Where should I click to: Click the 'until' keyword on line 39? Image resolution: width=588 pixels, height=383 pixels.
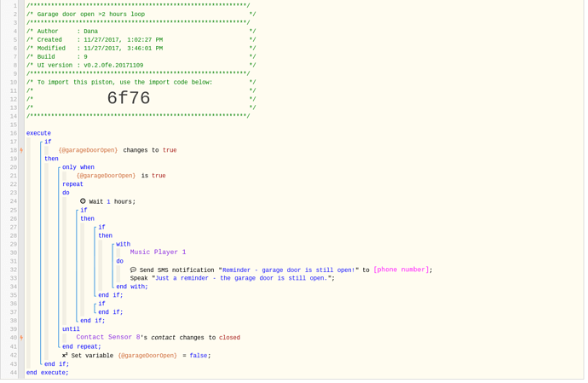(x=71, y=329)
